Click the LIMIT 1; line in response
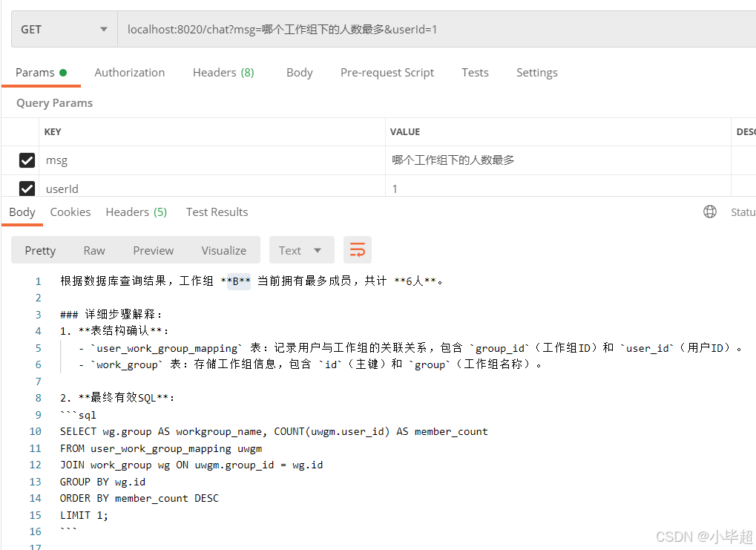 [x=84, y=515]
